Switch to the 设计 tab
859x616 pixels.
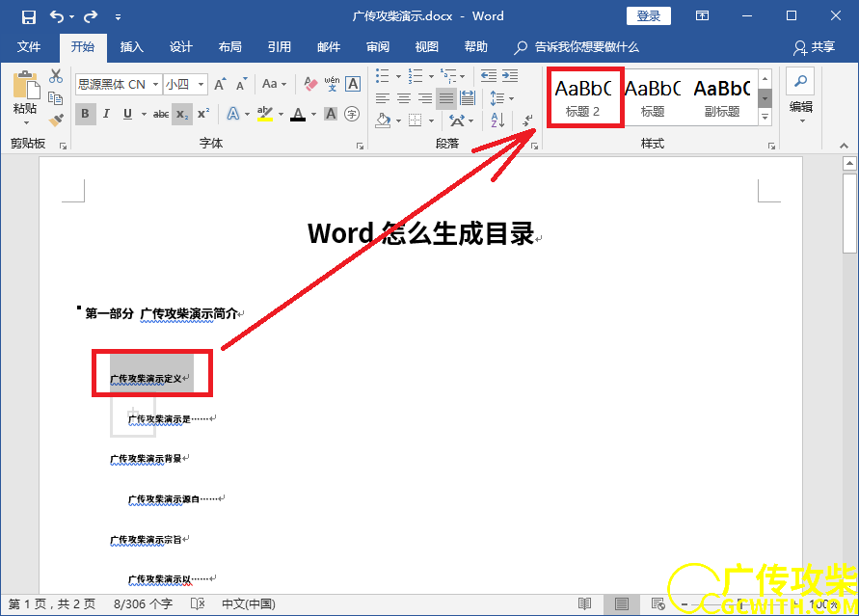pyautogui.click(x=181, y=47)
